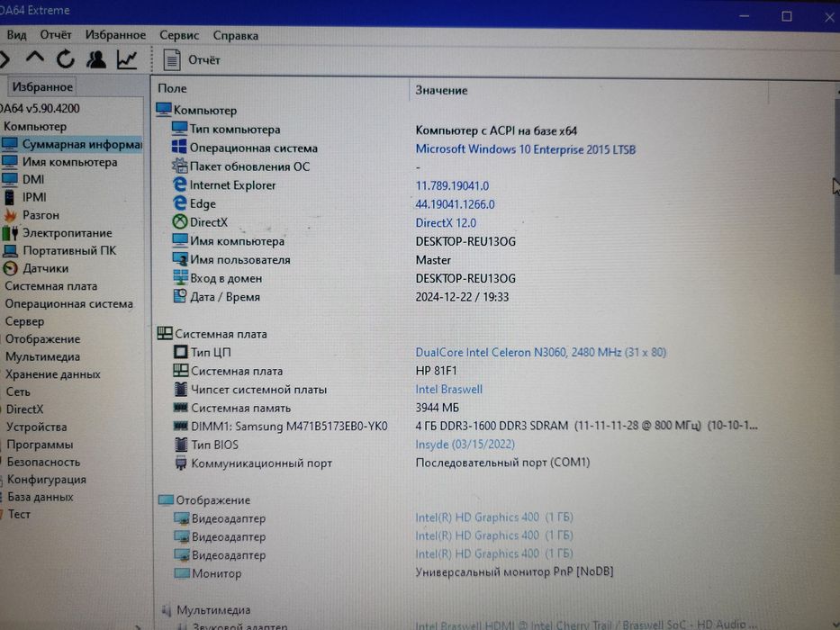The height and width of the screenshot is (630, 840).
Task: Expand the Устройства category
Action: [36, 427]
